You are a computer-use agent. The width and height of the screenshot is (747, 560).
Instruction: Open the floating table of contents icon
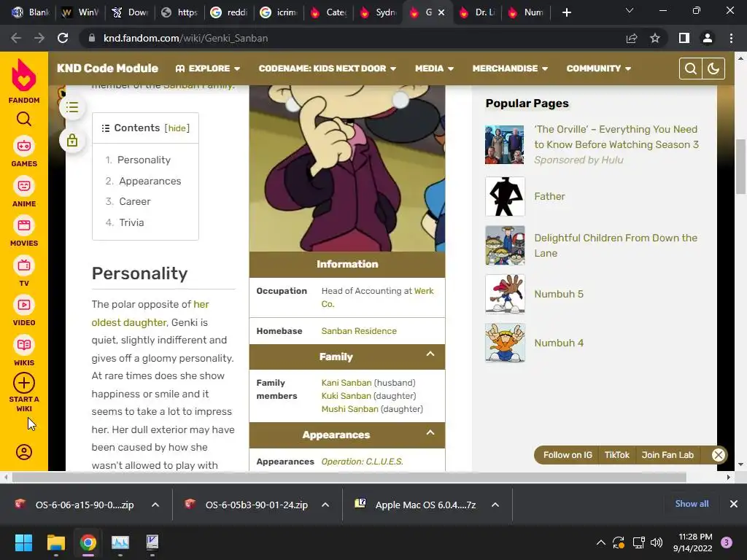[72, 107]
